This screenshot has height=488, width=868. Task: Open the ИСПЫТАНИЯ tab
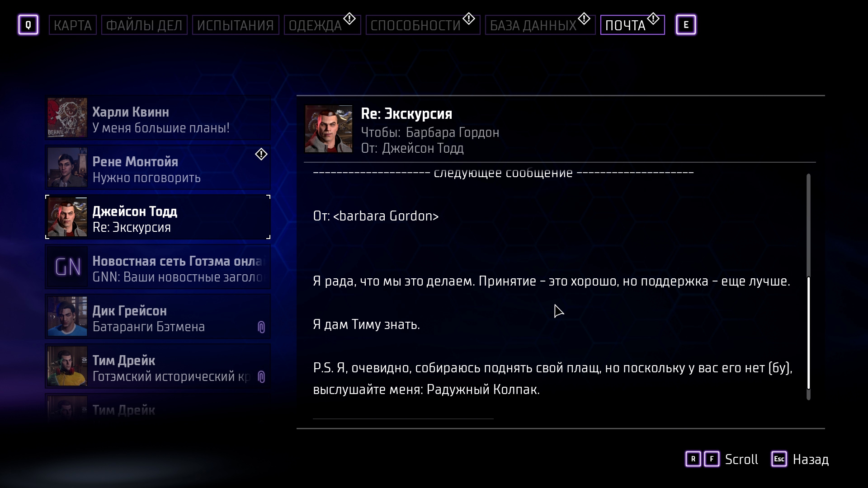pyautogui.click(x=236, y=25)
